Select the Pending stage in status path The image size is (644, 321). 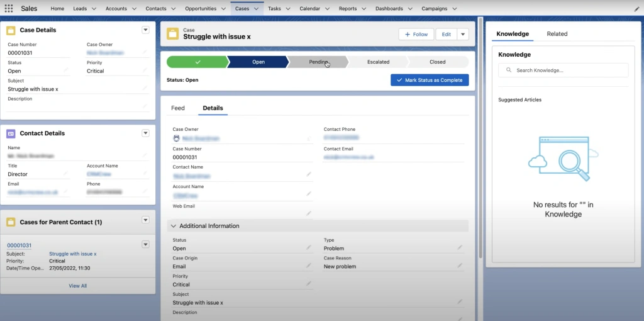point(318,62)
